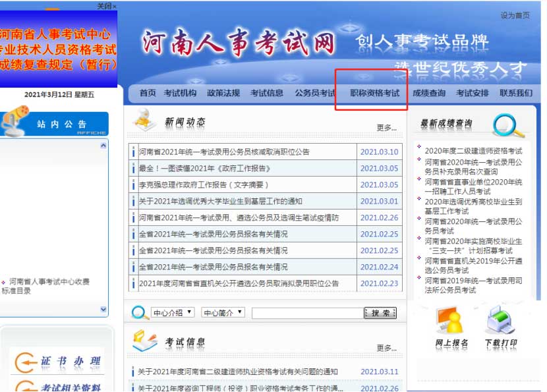Select 公务员考试 in navigation bar

point(315,94)
